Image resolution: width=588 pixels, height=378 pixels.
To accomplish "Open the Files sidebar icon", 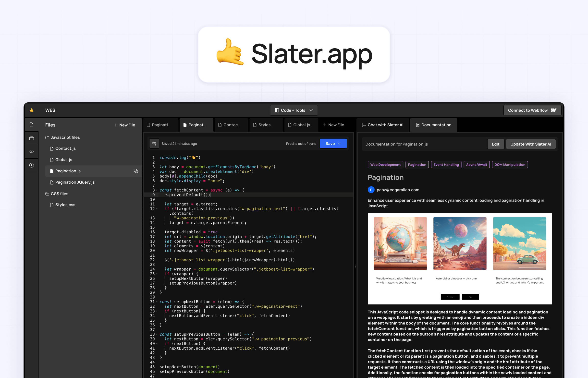I will 32,125.
